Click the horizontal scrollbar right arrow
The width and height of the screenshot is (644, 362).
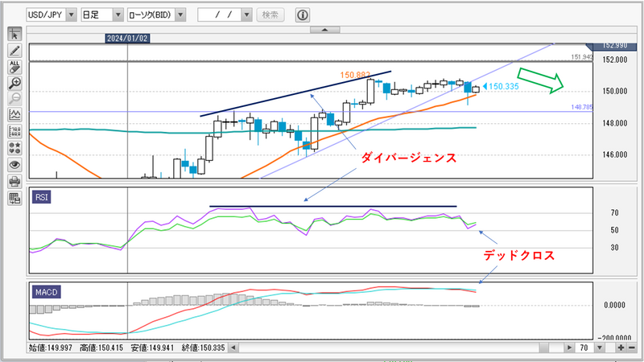[x=569, y=348]
